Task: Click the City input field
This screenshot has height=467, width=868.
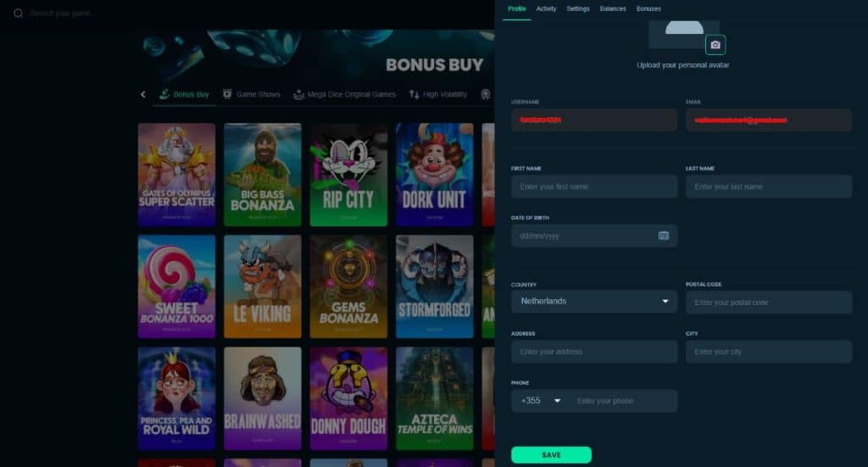Action: pyautogui.click(x=768, y=352)
